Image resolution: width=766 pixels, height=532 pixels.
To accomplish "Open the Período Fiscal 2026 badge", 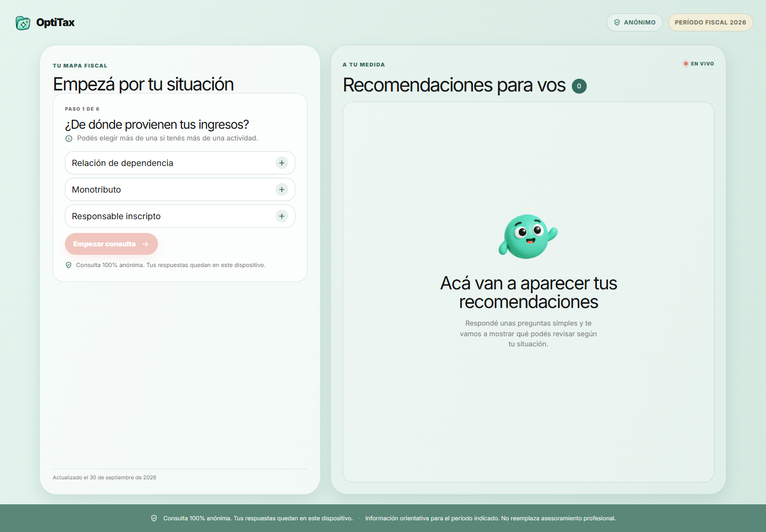I will tap(711, 22).
